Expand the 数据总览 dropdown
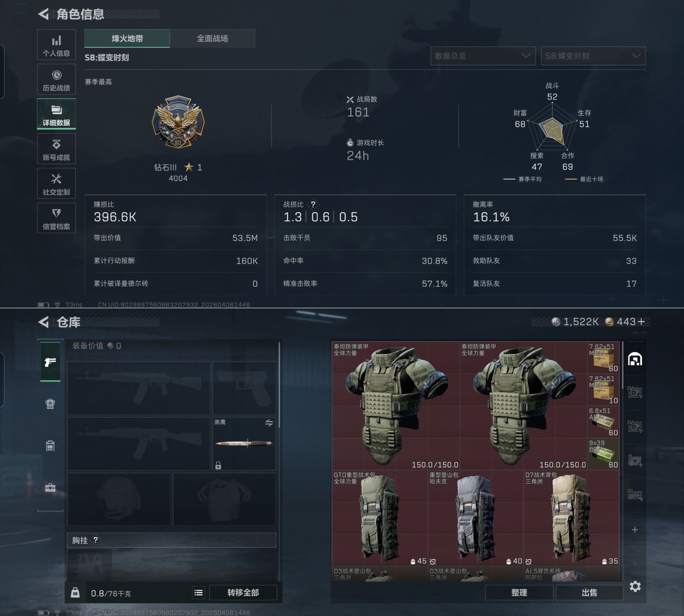Screen dimensions: 684x616 click(x=483, y=56)
